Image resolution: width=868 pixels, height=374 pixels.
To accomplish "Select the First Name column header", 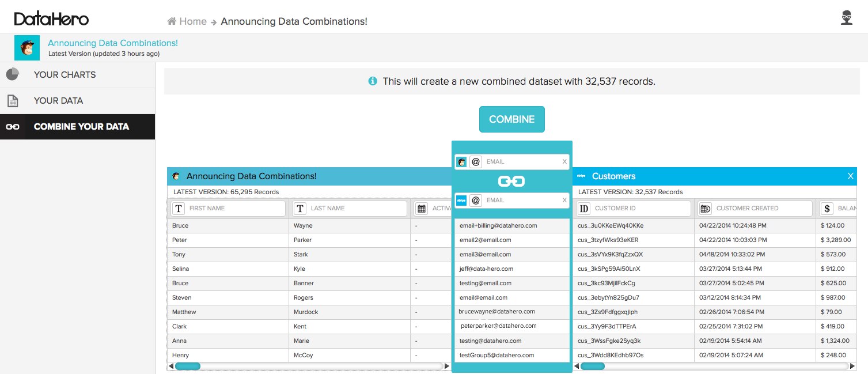I will (228, 209).
